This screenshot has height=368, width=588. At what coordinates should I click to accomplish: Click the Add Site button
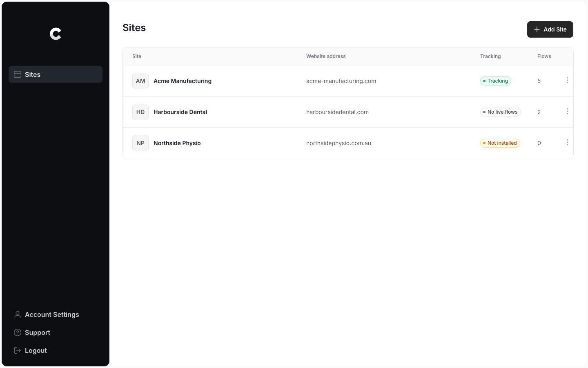(x=550, y=29)
